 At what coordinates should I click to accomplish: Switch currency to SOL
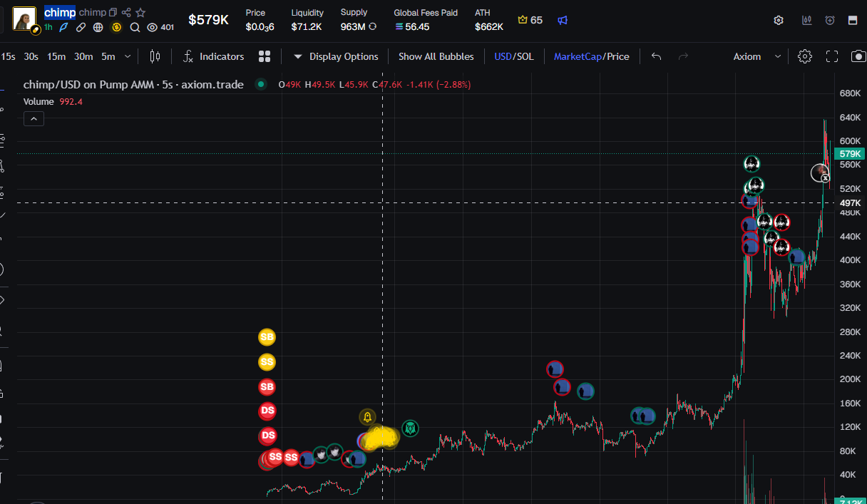click(x=525, y=56)
